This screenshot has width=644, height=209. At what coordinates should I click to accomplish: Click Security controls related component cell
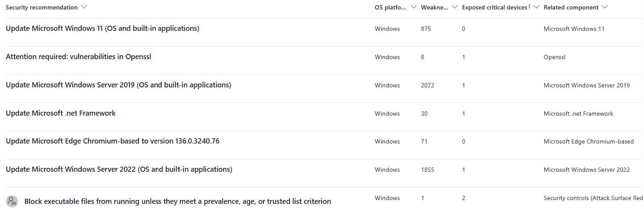pos(593,198)
